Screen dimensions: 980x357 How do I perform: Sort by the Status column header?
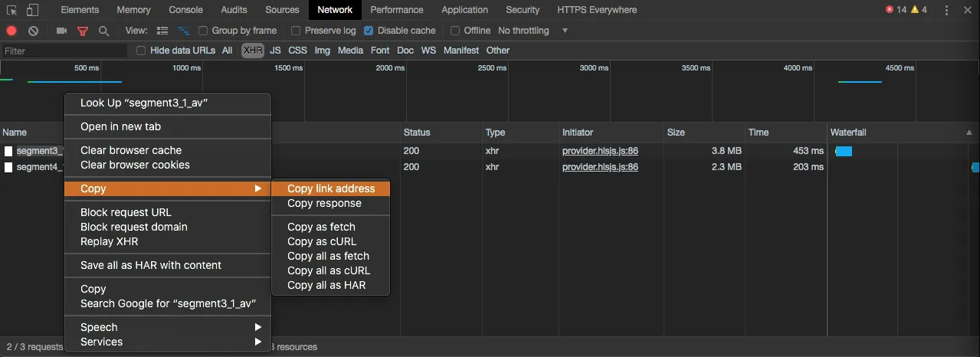(x=441, y=133)
